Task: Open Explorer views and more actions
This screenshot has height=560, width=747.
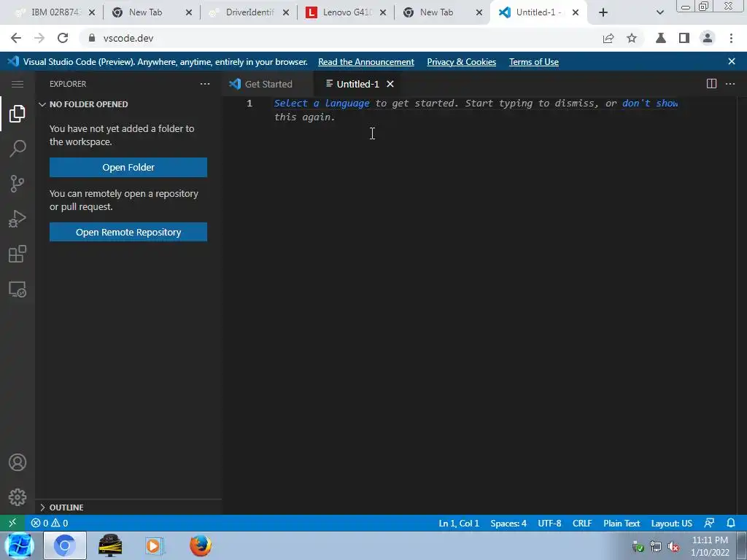Action: point(205,84)
